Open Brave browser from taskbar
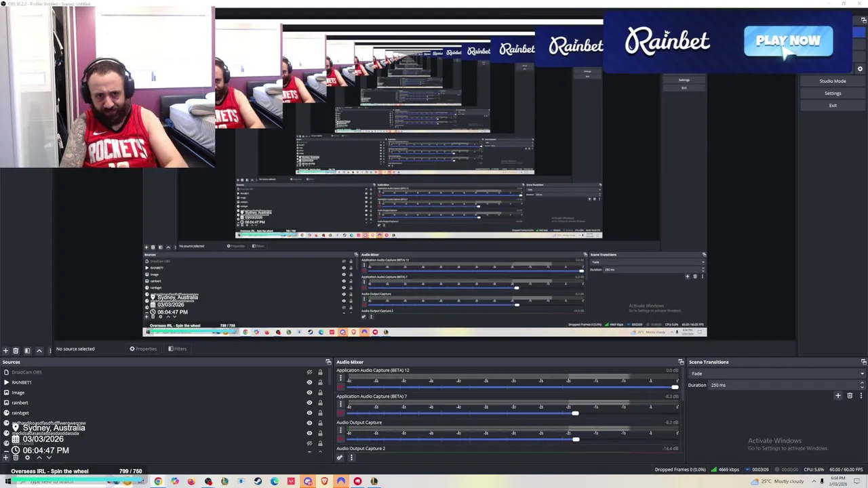This screenshot has height=488, width=868. [324, 481]
